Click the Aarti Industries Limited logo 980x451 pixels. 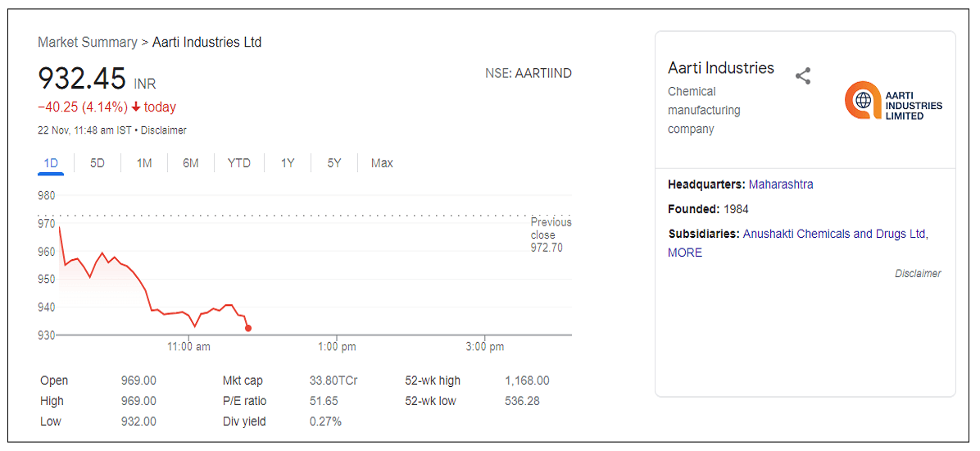893,100
